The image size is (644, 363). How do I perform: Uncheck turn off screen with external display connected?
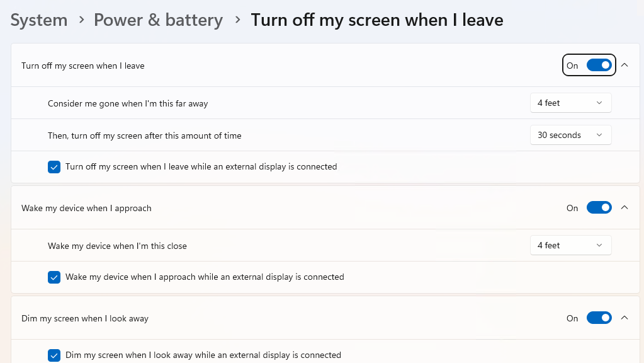[x=54, y=167]
